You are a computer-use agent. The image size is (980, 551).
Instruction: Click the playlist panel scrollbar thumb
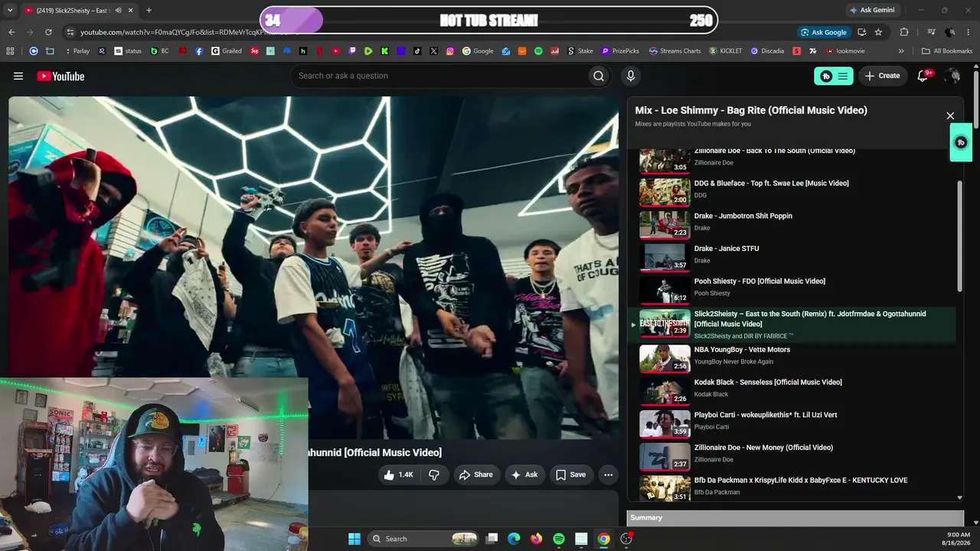coord(960,236)
